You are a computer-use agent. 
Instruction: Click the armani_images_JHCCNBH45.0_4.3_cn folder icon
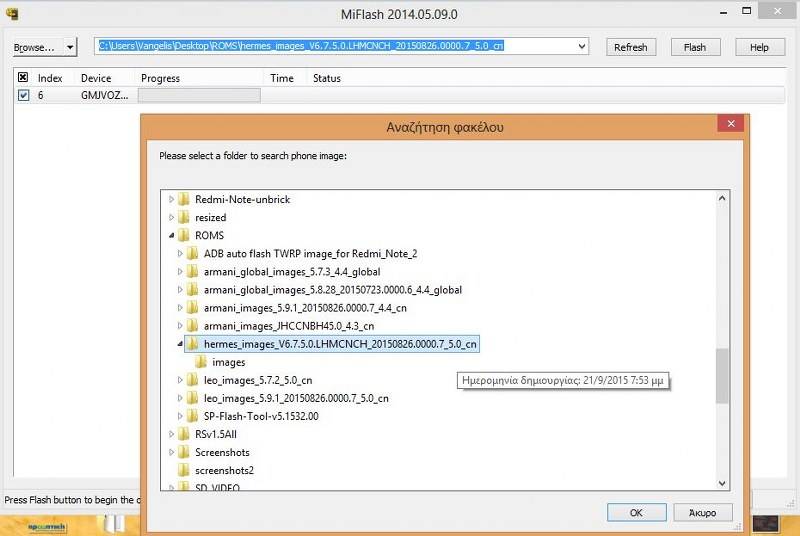coord(193,326)
